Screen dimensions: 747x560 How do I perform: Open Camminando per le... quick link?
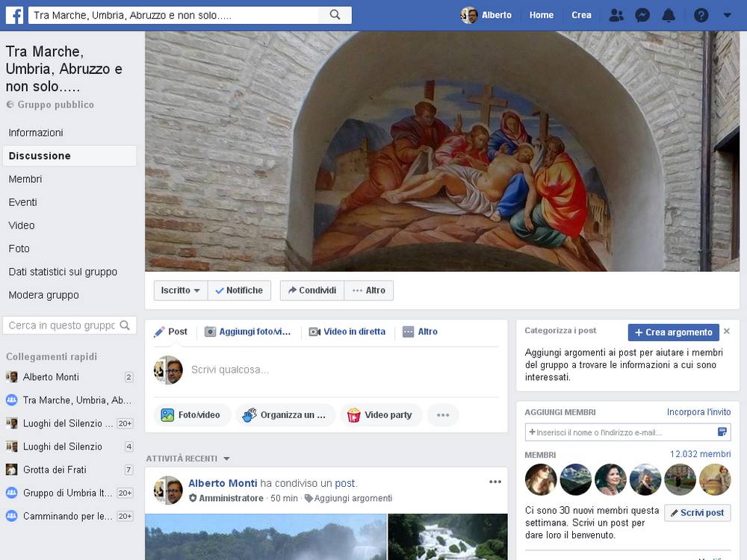pos(69,516)
